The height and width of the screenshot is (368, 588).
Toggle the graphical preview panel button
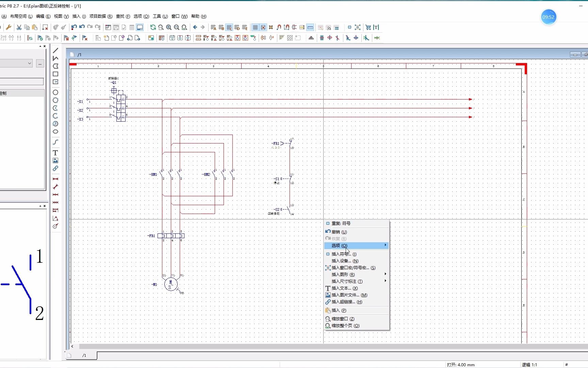pyautogui.click(x=140, y=27)
